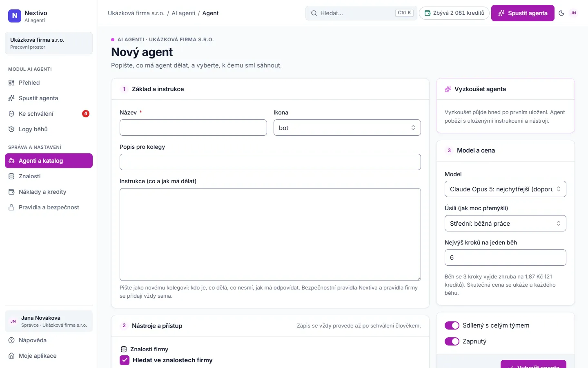
Task: Expand the Model dropdown Claude Opus 5
Action: (506, 189)
